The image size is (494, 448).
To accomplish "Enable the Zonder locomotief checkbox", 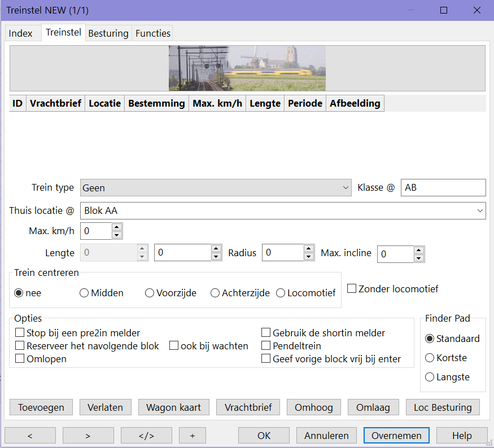I will click(x=352, y=289).
